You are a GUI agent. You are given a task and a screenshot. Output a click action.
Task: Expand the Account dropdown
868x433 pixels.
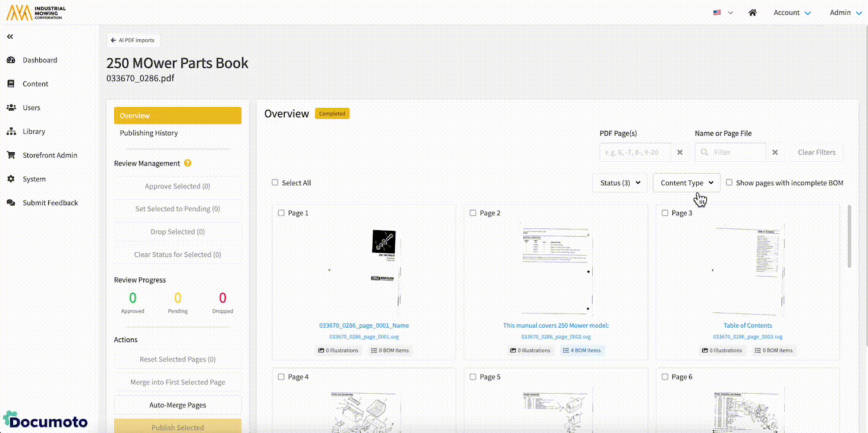click(792, 12)
